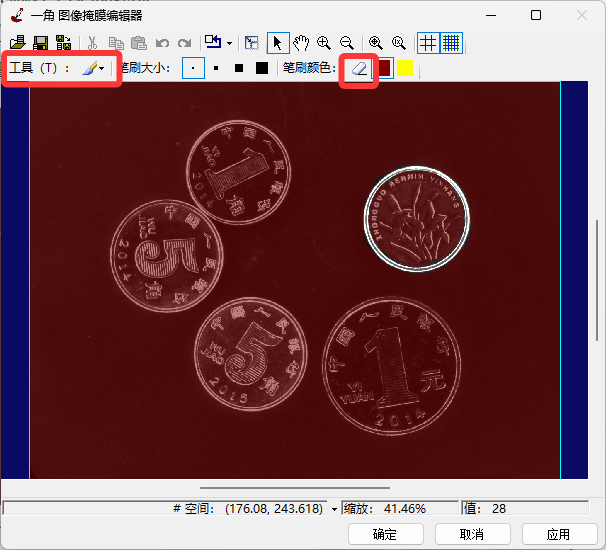Select the smallest brush size
This screenshot has width=606, height=550.
193,68
